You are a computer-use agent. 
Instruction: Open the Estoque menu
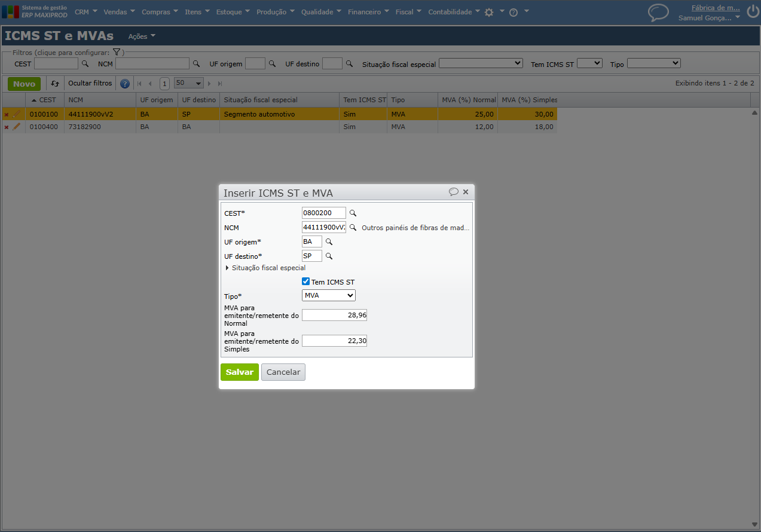click(x=233, y=12)
